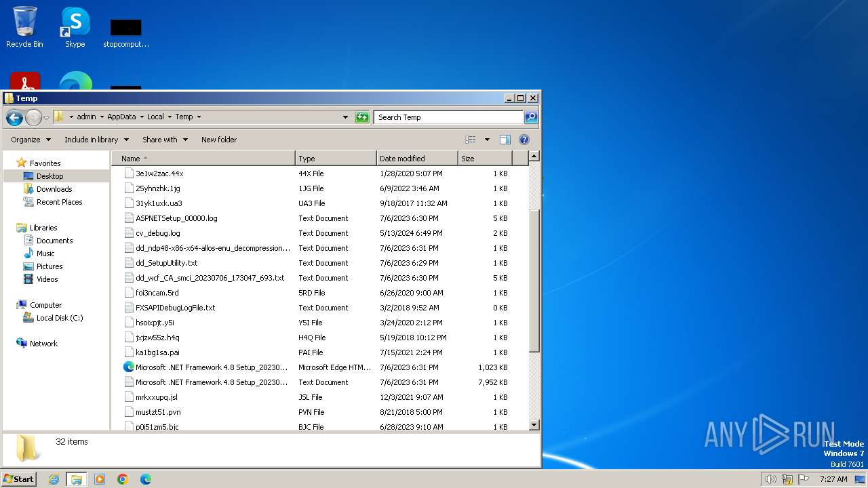Expand the dropdown arrow after admin breadcrumb
Image resolution: width=868 pixels, height=488 pixels.
(x=102, y=117)
